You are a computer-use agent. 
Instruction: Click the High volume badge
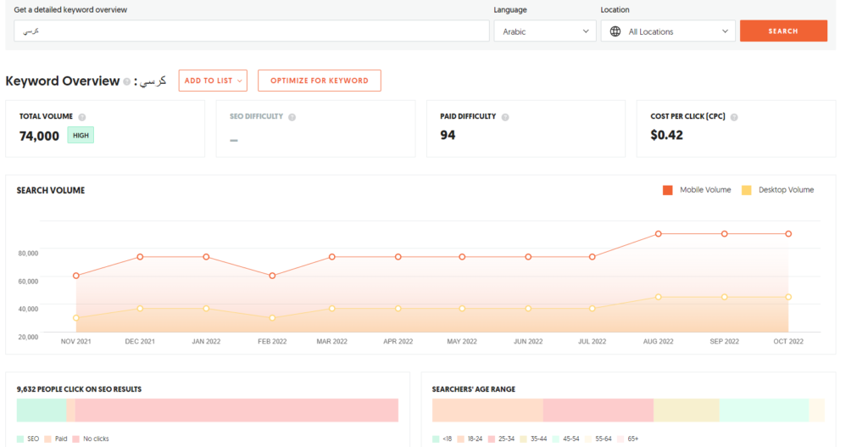pyautogui.click(x=81, y=136)
